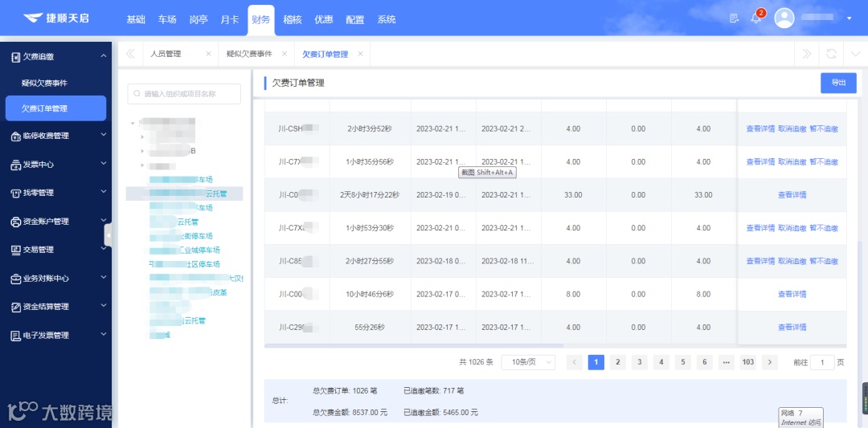Close the 人员管理 tab
The width and height of the screenshot is (868, 428).
tap(208, 54)
